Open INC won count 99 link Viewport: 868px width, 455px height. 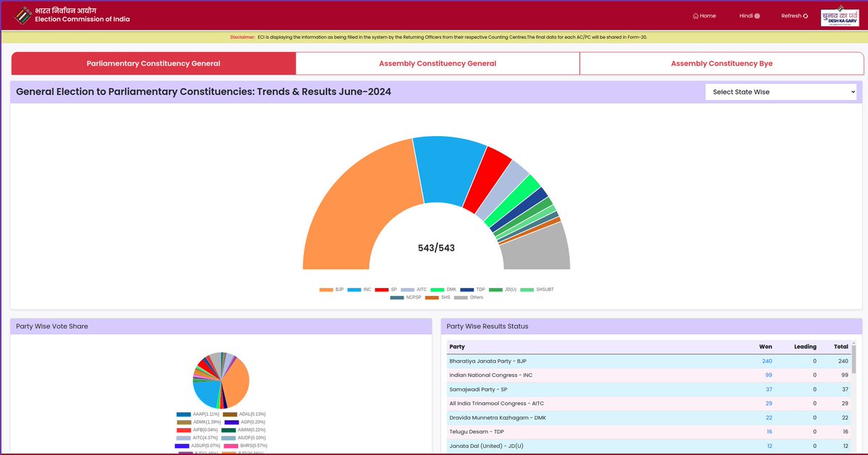pos(769,375)
